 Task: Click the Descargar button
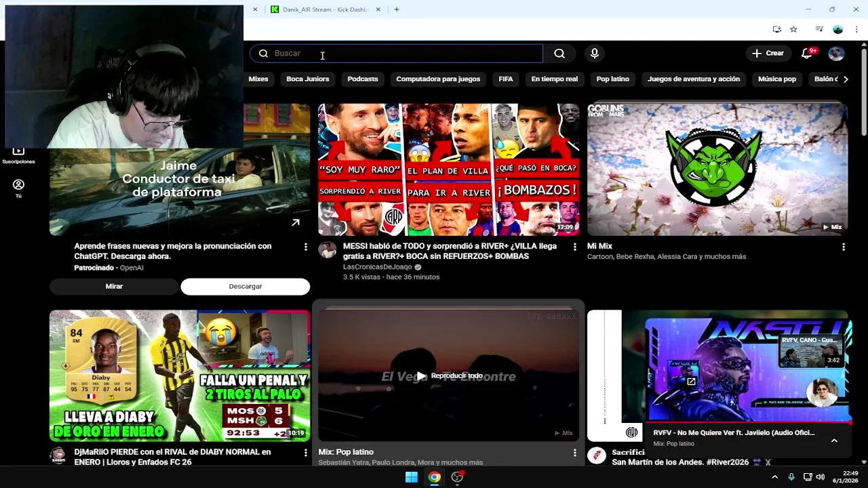(245, 286)
